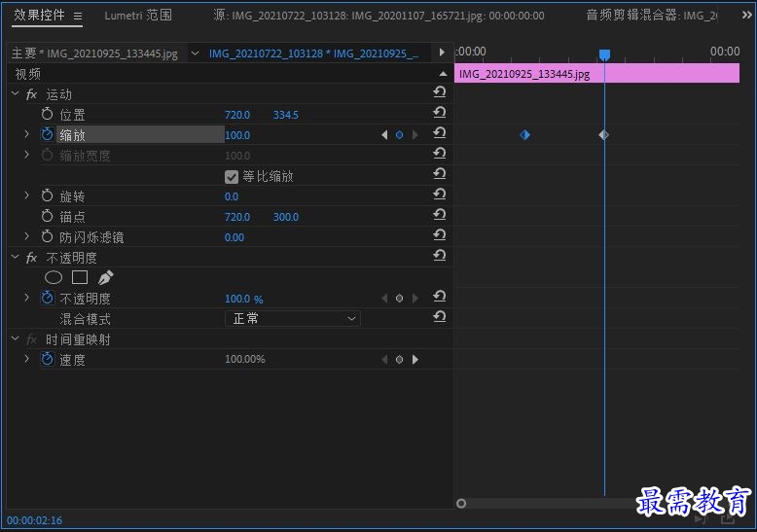
Task: Toggle the 运动 fx effect switch
Action: [x=31, y=94]
